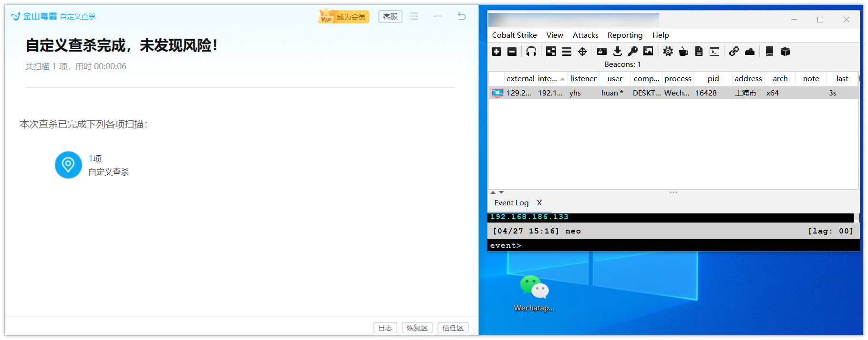Open the Wechatap desktop icon
The width and height of the screenshot is (868, 340).
(x=534, y=293)
